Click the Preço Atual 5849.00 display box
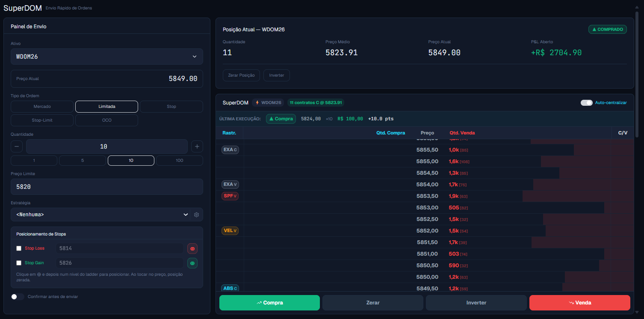 point(107,79)
